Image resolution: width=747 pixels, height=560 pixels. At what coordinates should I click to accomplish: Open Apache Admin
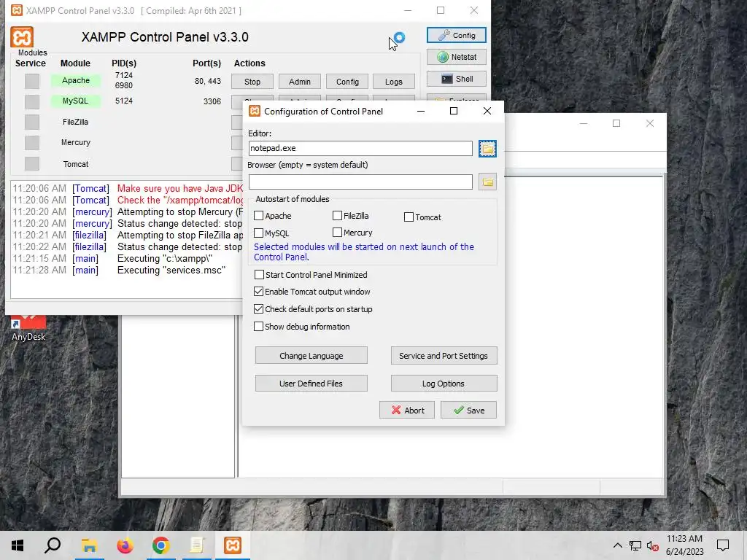click(x=299, y=82)
